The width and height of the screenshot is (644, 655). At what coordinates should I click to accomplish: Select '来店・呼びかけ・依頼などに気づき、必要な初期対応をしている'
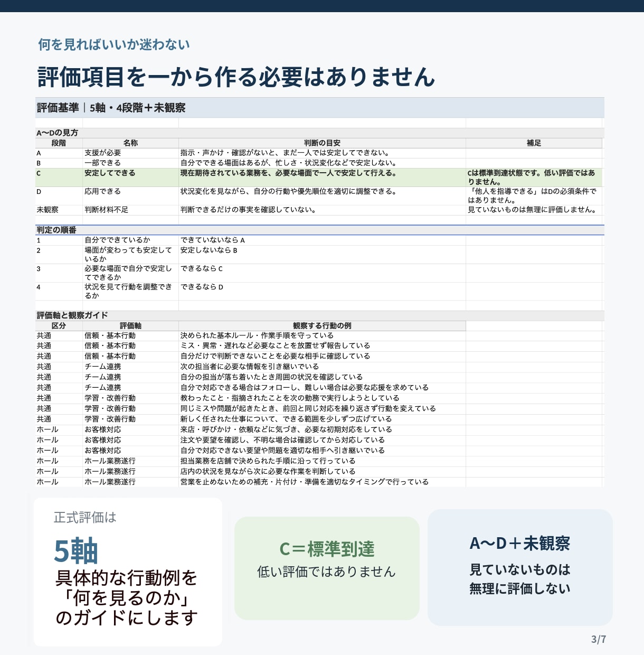(286, 429)
